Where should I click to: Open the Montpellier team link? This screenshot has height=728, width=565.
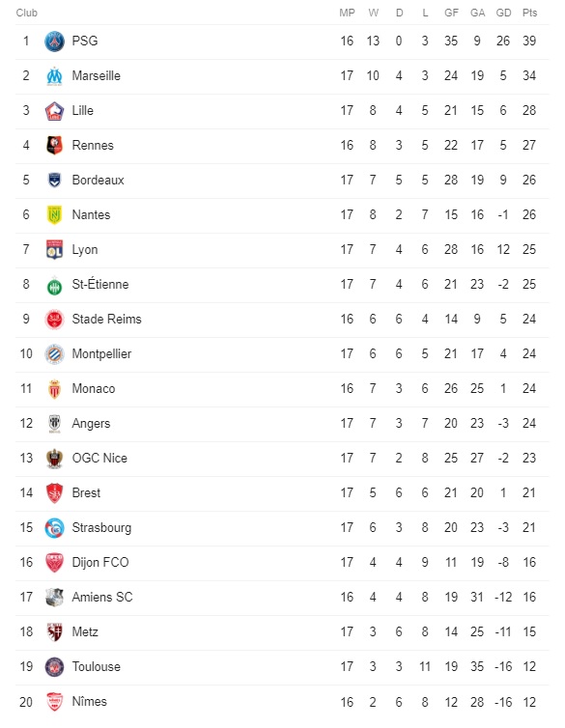(x=101, y=354)
